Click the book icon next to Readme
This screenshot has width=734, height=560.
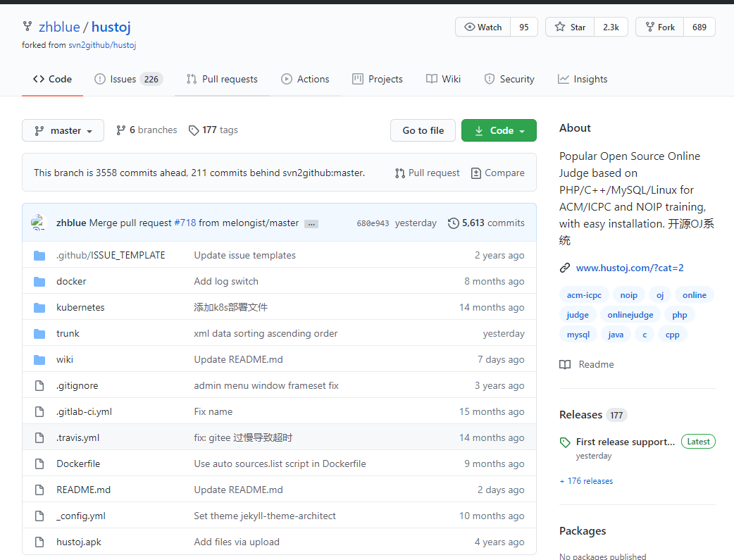pos(565,364)
